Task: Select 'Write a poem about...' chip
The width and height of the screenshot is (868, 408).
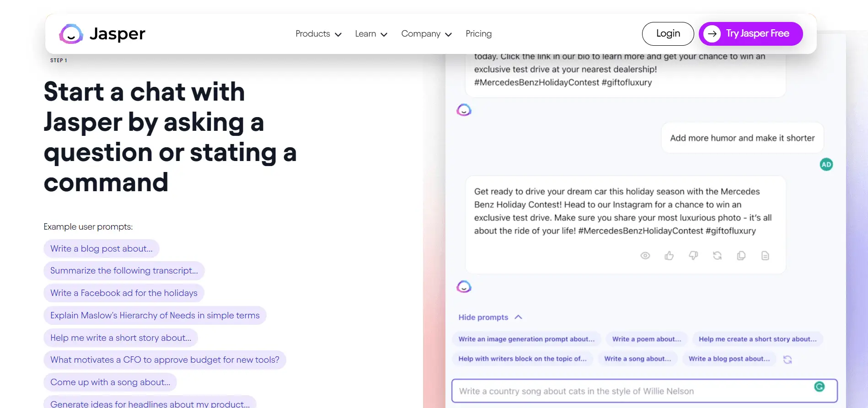Action: (646, 339)
